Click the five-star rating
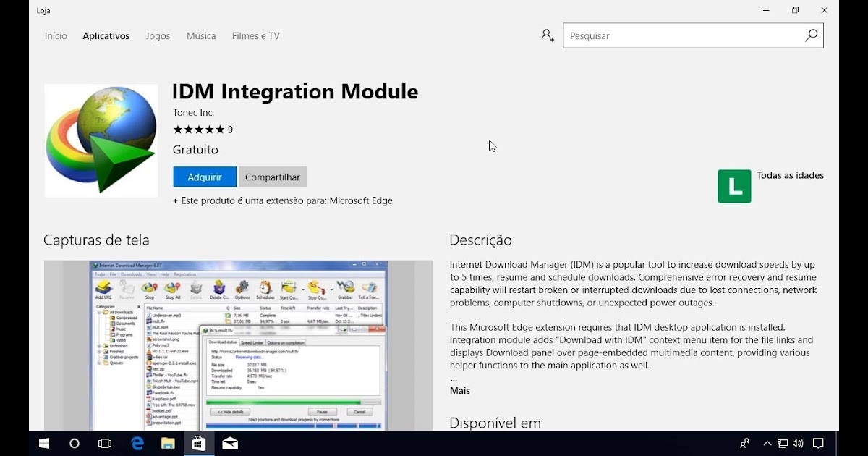Image resolution: width=868 pixels, height=456 pixels. (199, 130)
